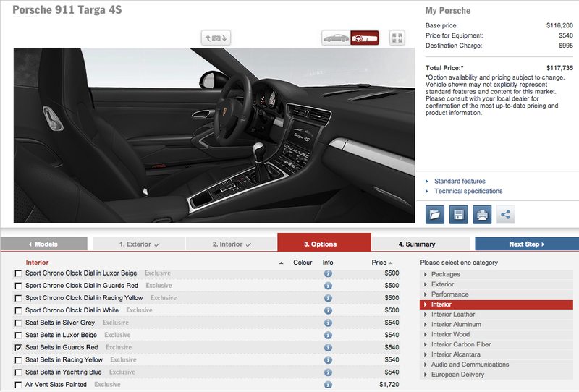Click the sort arrow beside the Colour header
Image resolution: width=579 pixels, height=392 pixels.
point(281,263)
